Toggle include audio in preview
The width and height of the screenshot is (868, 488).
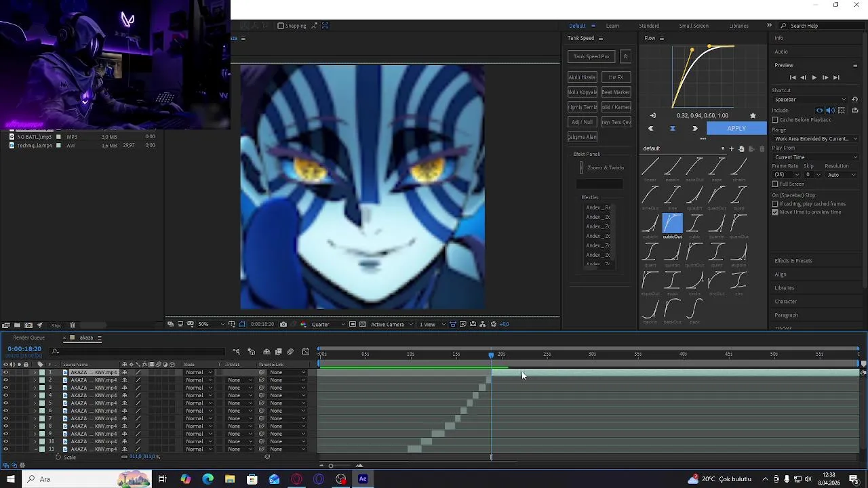[830, 110]
